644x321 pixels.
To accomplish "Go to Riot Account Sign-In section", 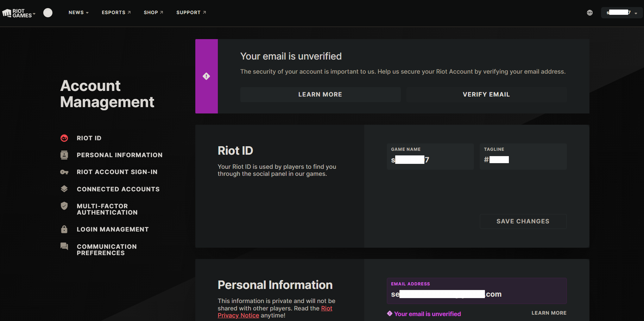I will (117, 172).
